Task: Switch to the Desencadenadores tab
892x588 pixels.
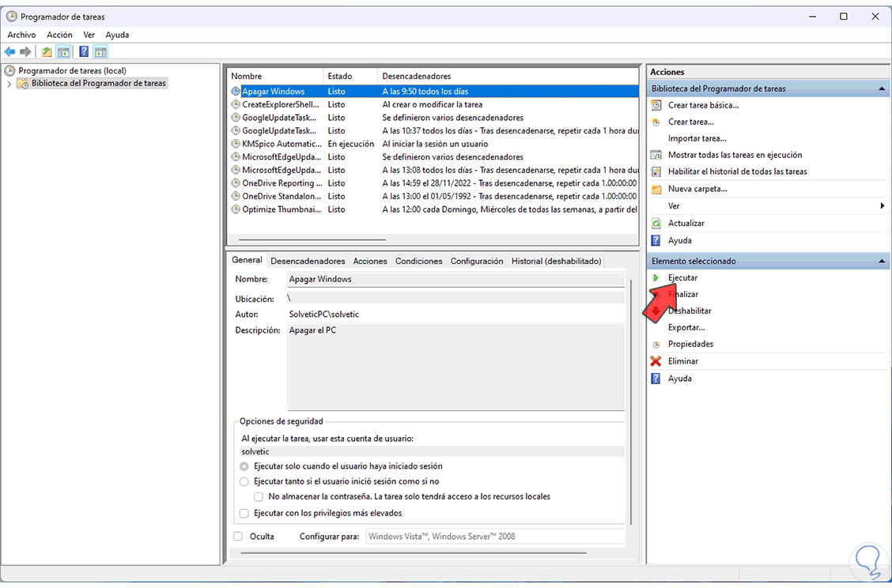Action: click(x=308, y=261)
